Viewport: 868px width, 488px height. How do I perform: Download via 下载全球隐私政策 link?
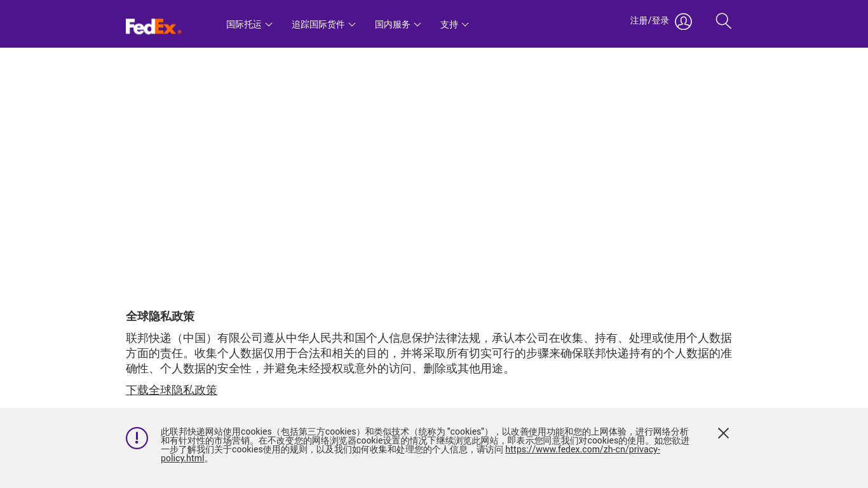[172, 390]
